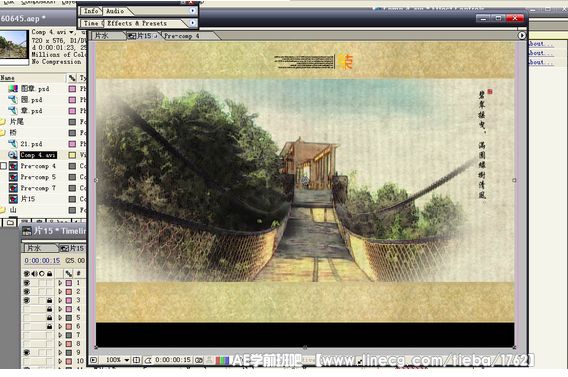Expand layer 2 properties triangle
This screenshot has width=568, height=377.
(60, 292)
